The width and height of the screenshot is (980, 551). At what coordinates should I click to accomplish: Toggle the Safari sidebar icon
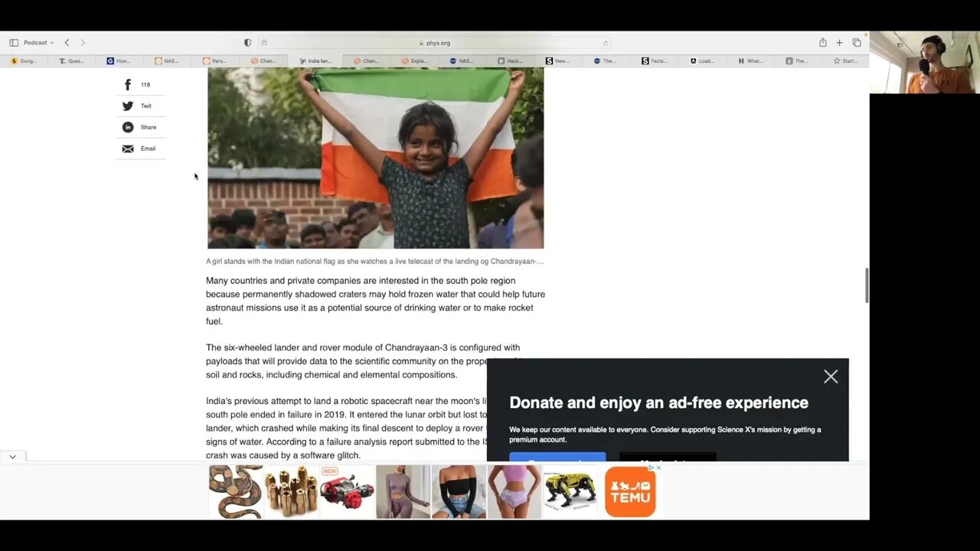(14, 43)
